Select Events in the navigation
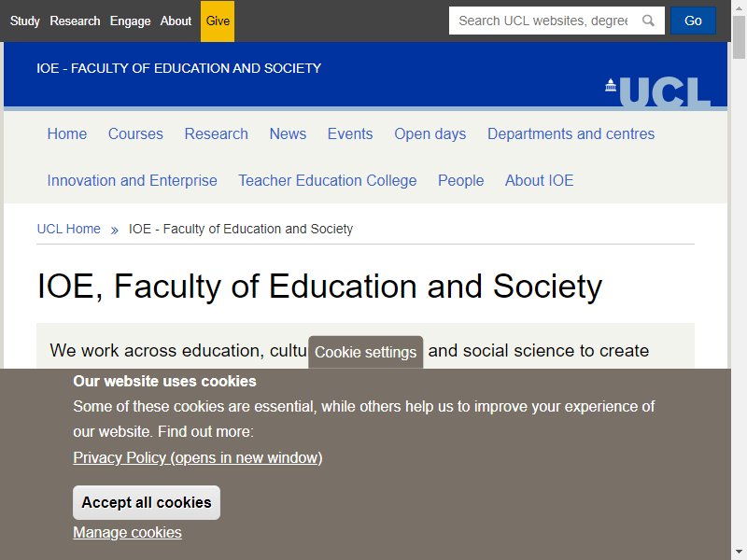This screenshot has width=747, height=560. 350,133
